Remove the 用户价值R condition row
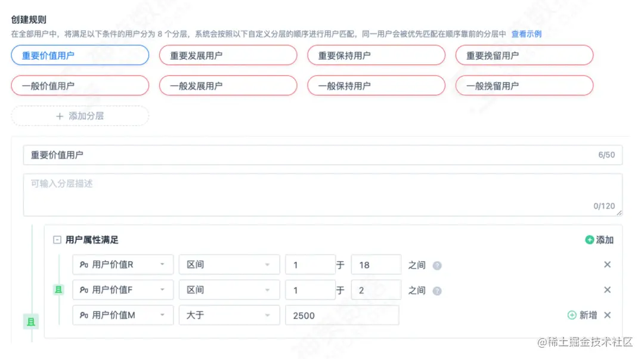This screenshot has height=359, width=644. point(607,264)
